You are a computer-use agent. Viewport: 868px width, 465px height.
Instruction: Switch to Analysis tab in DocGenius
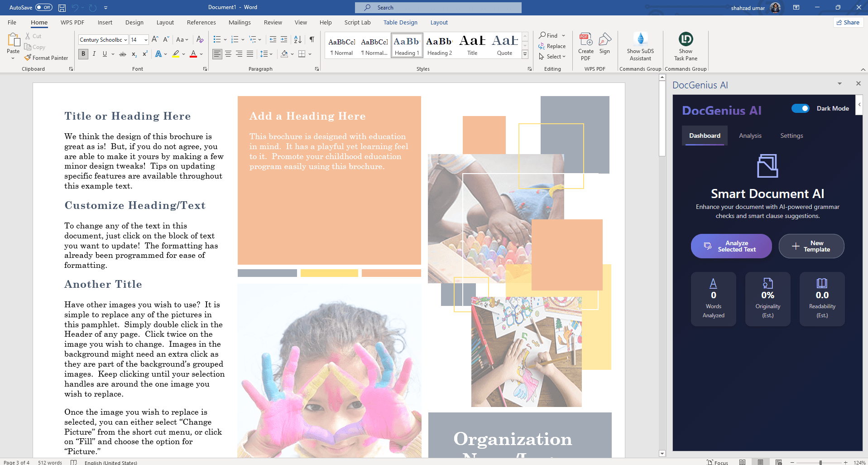point(750,136)
